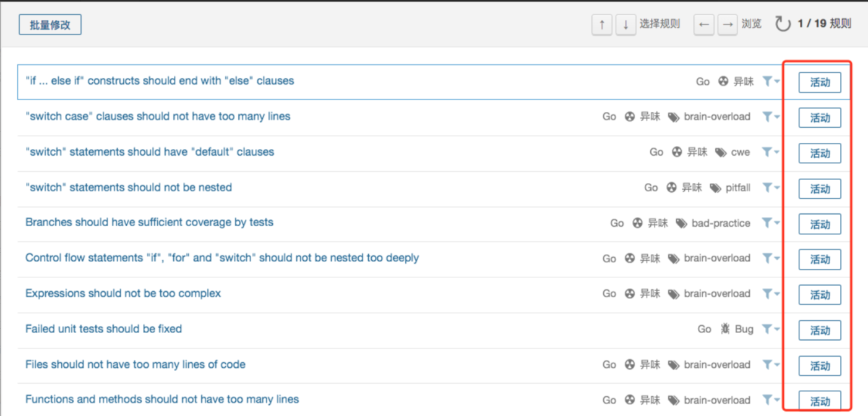The height and width of the screenshot is (416, 868).
Task: Open filter dropdown for "switch case" clauses rule
Action: pyautogui.click(x=771, y=116)
